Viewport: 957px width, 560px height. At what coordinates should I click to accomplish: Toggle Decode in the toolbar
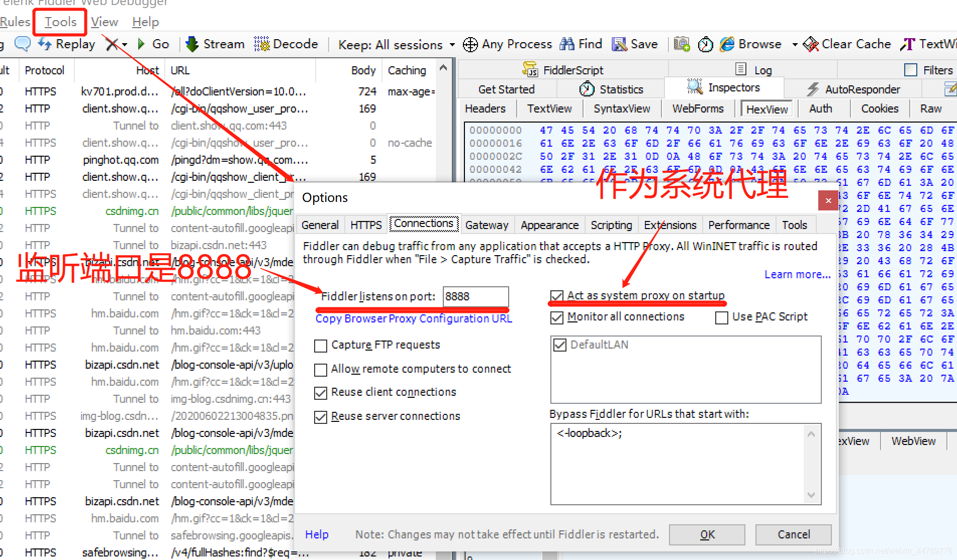(286, 44)
